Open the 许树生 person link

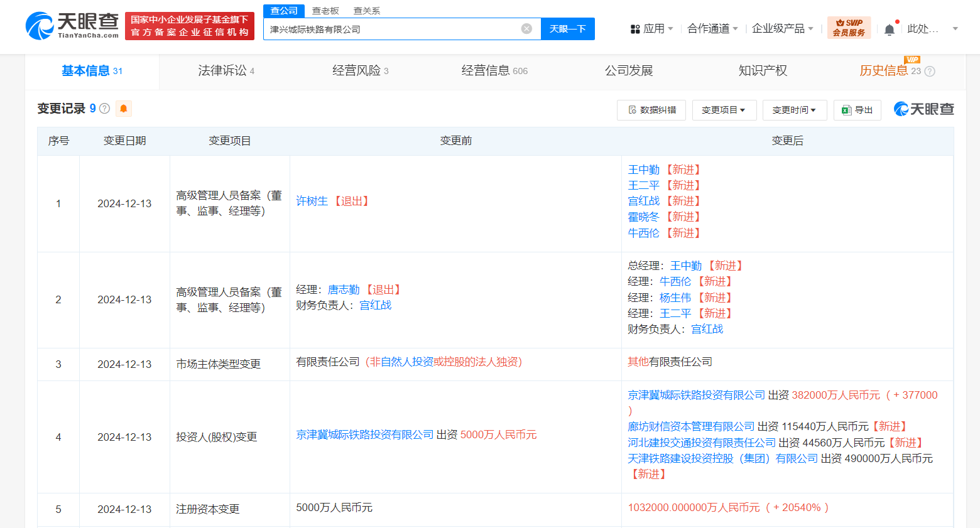pyautogui.click(x=312, y=201)
